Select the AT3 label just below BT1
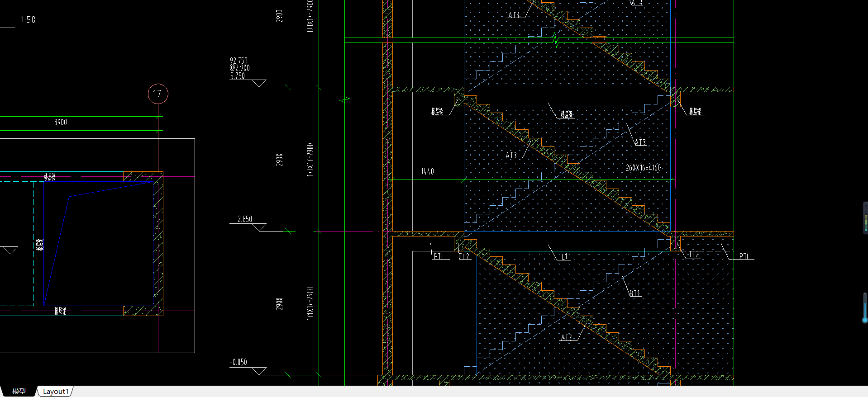Viewport: 868px width, 397px height. tap(567, 337)
